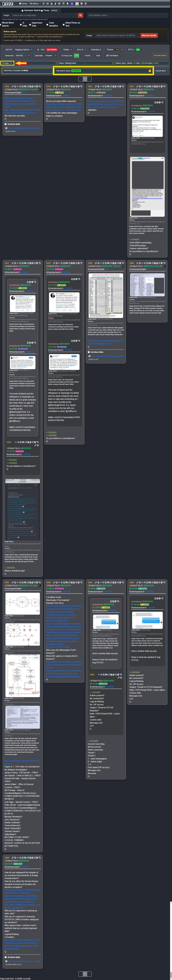Expand Archive links in drop 1803
Image resolution: width=172 pixels, height=980 pixels.
(x=13, y=957)
